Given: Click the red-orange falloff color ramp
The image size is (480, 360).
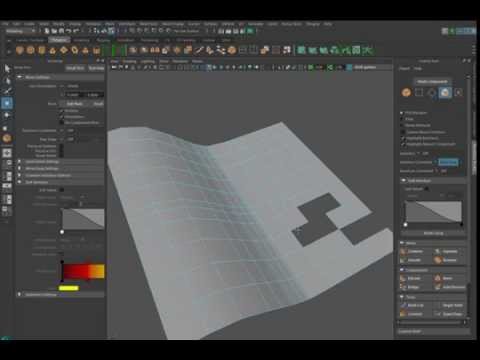Looking at the screenshot, I should 83,271.
